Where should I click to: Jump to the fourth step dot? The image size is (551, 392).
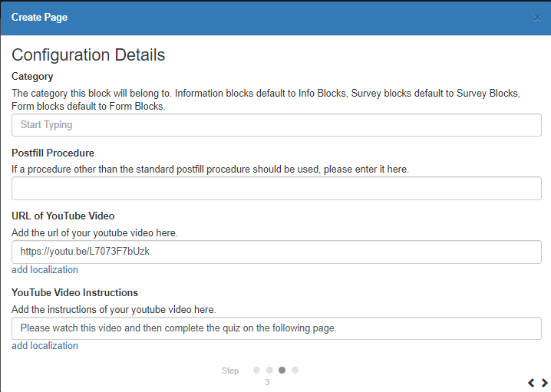(x=295, y=370)
